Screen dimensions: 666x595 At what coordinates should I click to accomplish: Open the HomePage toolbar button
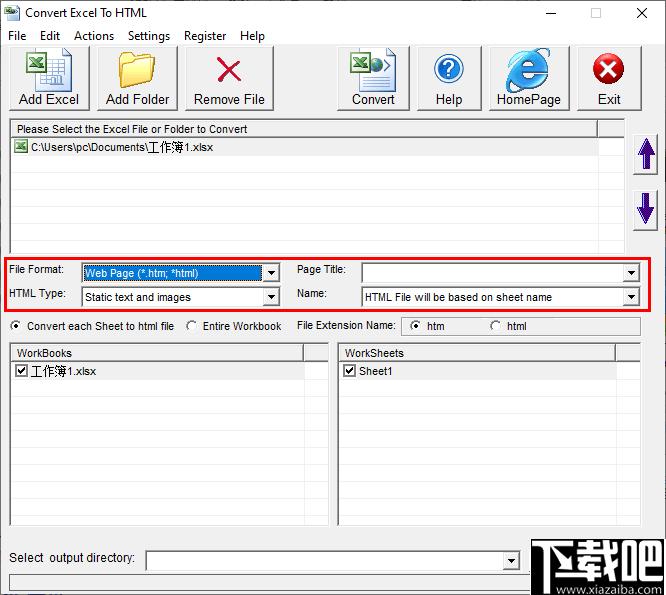(529, 78)
